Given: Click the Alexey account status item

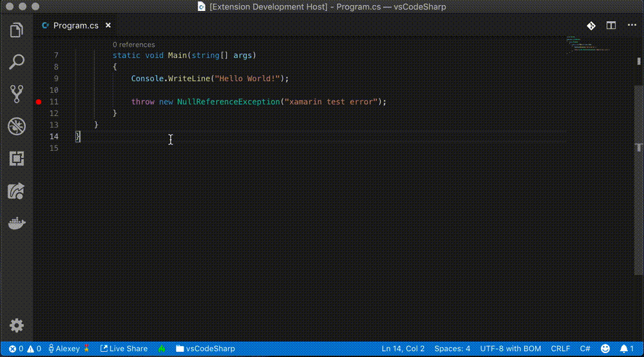Looking at the screenshot, I should click(x=69, y=349).
